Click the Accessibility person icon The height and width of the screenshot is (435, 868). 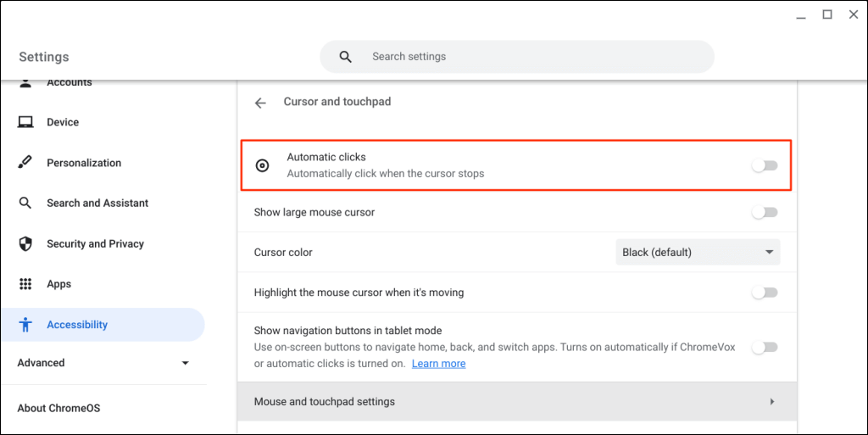pos(25,325)
